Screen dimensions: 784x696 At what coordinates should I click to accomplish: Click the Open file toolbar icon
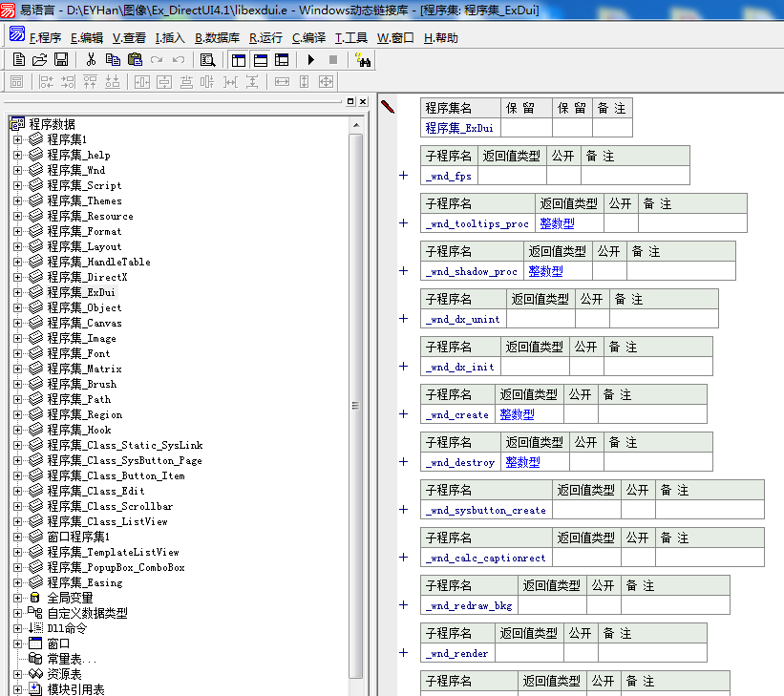coord(39,60)
